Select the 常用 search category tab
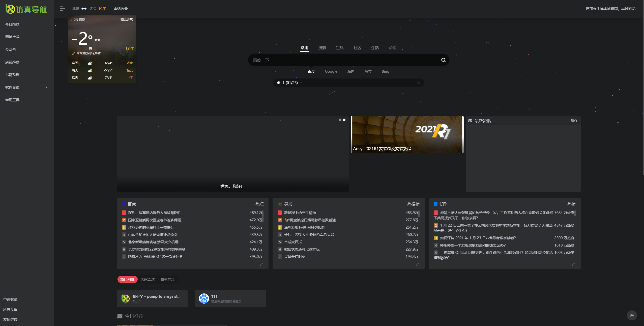The width and height of the screenshot is (644, 326). (x=304, y=48)
